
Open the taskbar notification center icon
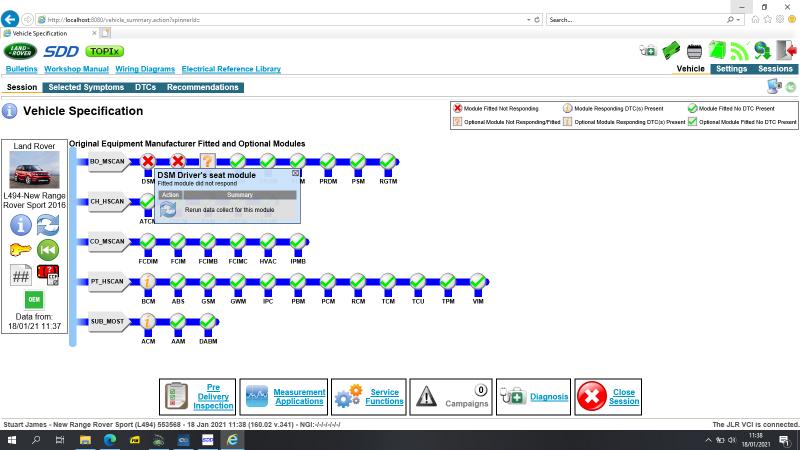point(785,440)
